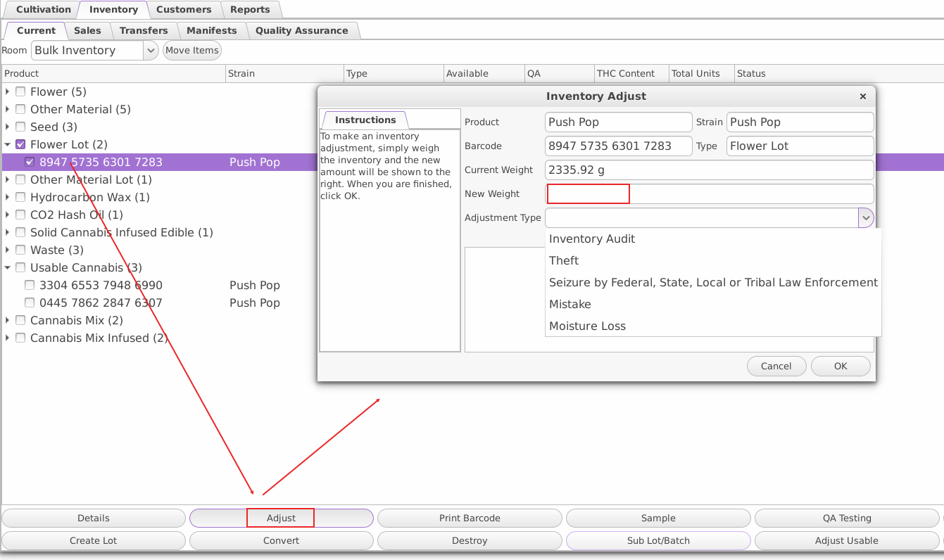Collapse the Usable Cannabis node
Screen dimensions: 944x560
point(7,267)
